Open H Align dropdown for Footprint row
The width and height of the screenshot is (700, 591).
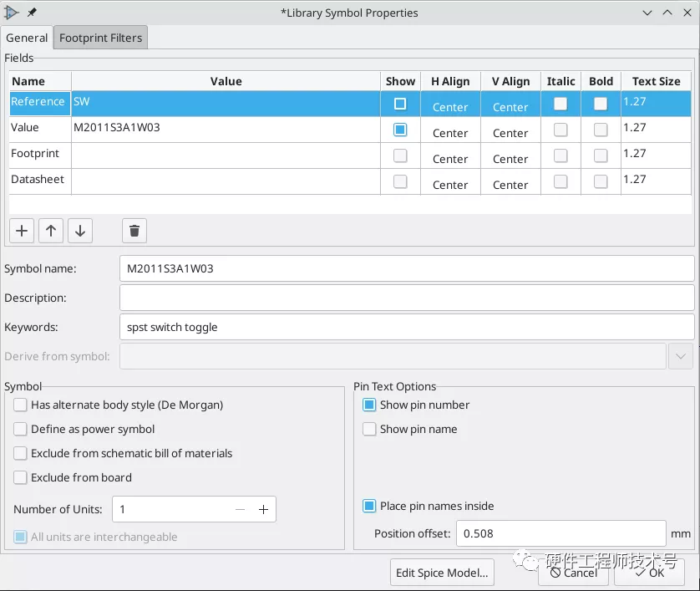coord(450,156)
